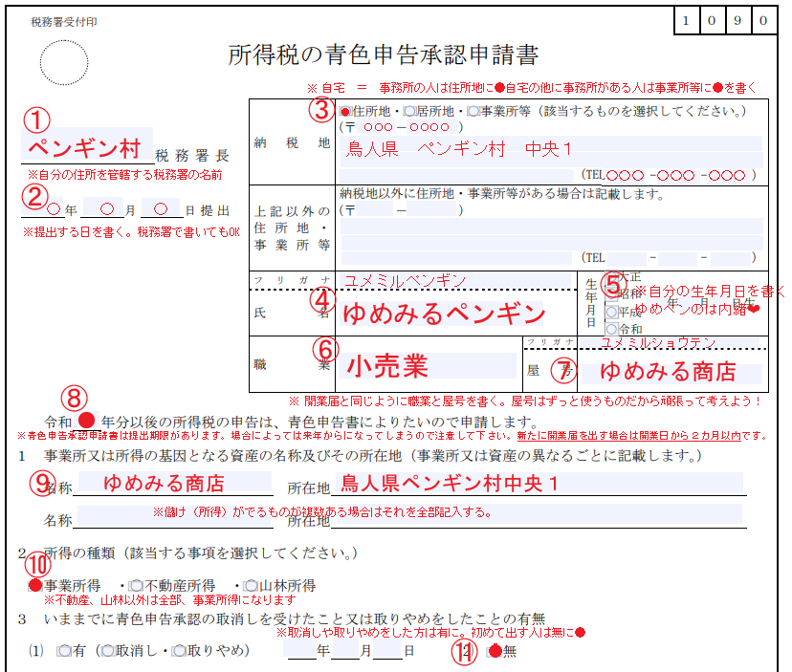The width and height of the screenshot is (792, 672).
Task: Click the フリガナ field reading ユメミルペンギン
Action: coord(456,280)
